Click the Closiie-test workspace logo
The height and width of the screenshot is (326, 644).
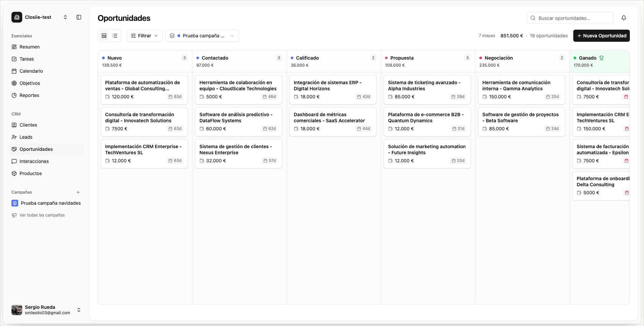(17, 17)
